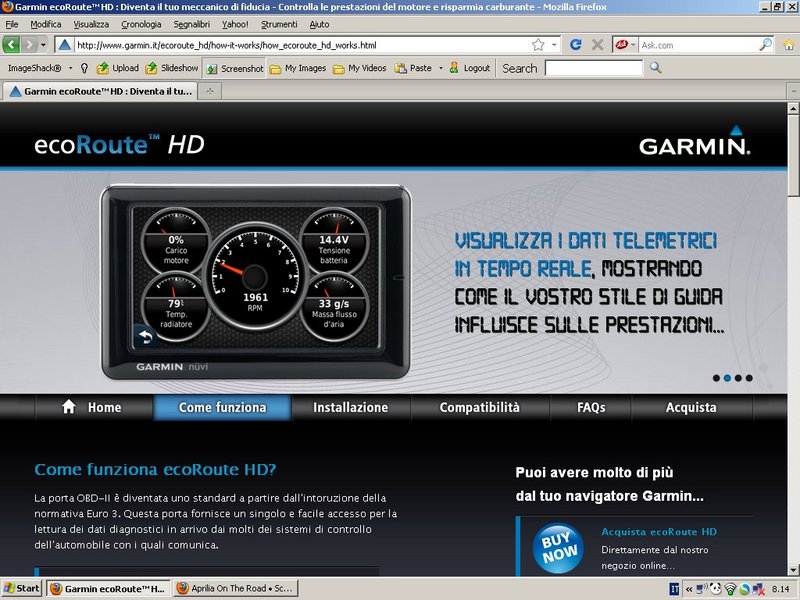
Task: Click the grey forward navigation arrow
Action: [30, 45]
